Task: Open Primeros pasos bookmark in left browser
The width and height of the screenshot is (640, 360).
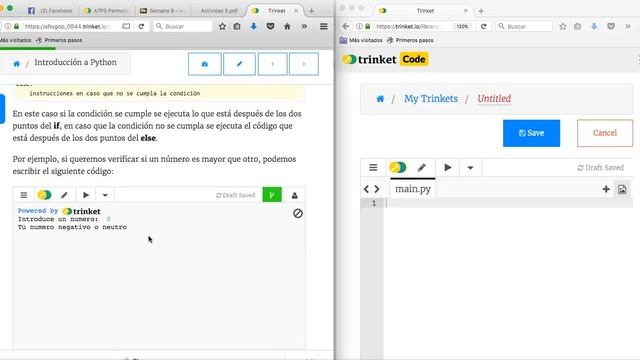Action: (59, 40)
